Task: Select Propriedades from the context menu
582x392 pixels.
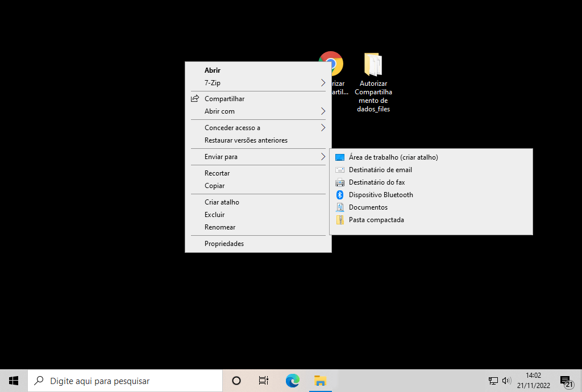Action: (224, 244)
